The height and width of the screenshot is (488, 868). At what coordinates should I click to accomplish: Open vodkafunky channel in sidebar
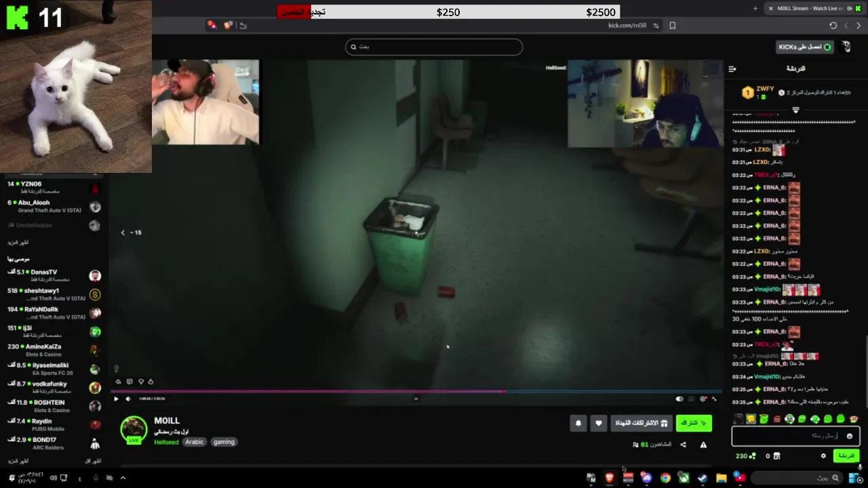tap(54, 387)
